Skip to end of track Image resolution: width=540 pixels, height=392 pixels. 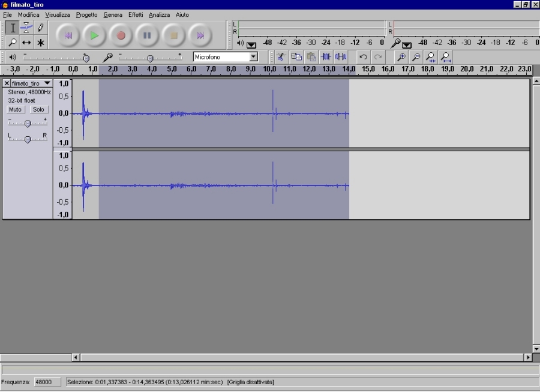(x=200, y=35)
